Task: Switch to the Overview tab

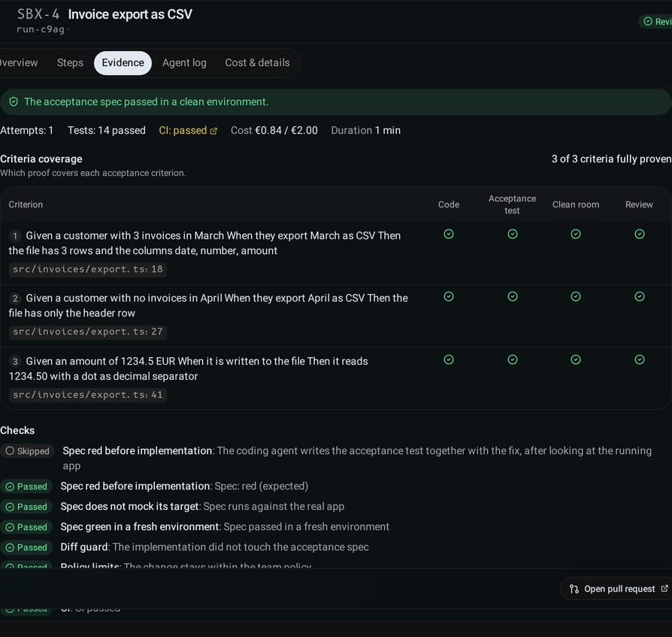Action: click(17, 63)
